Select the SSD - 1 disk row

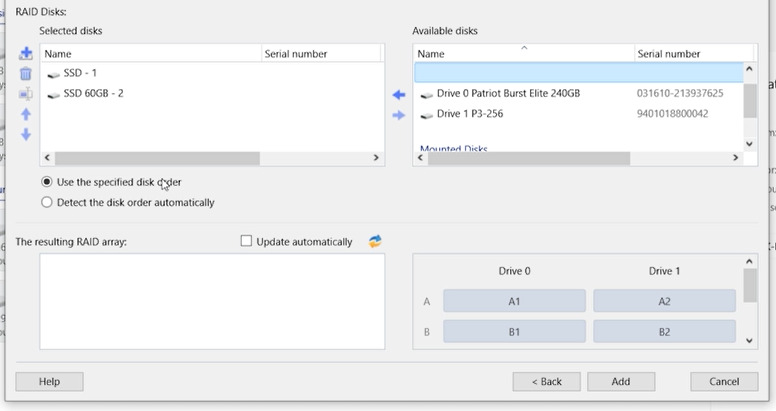212,73
